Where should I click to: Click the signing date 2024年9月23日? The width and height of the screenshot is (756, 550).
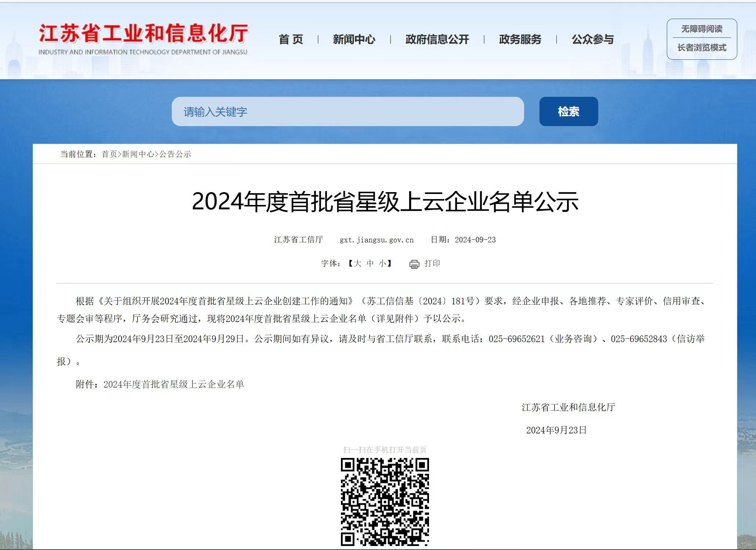pyautogui.click(x=556, y=430)
